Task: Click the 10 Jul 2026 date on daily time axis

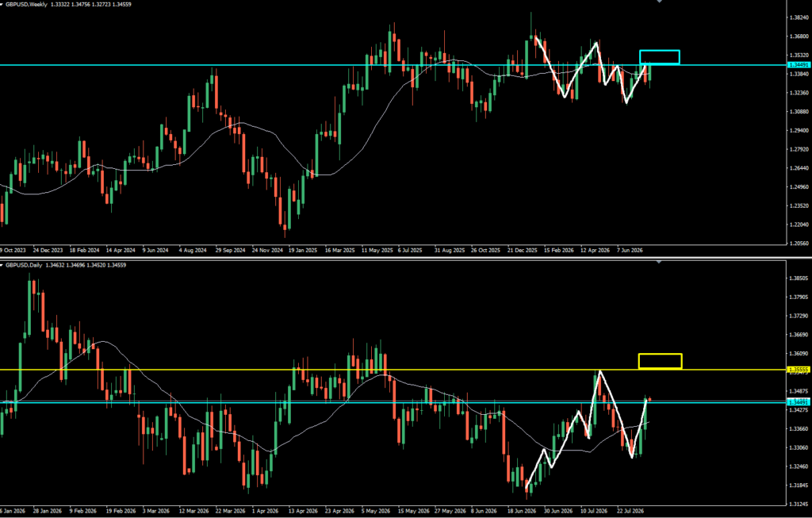Action: pos(594,511)
